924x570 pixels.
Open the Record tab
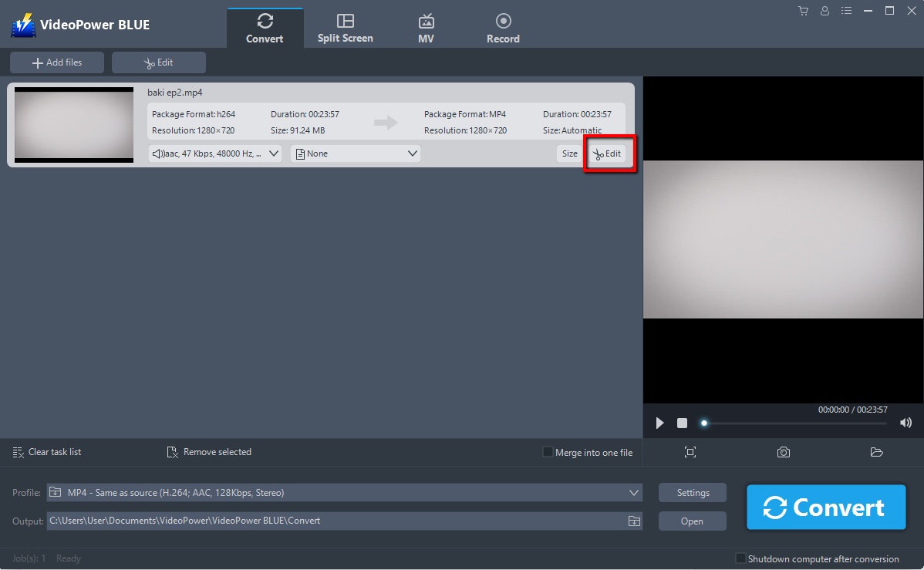503,27
